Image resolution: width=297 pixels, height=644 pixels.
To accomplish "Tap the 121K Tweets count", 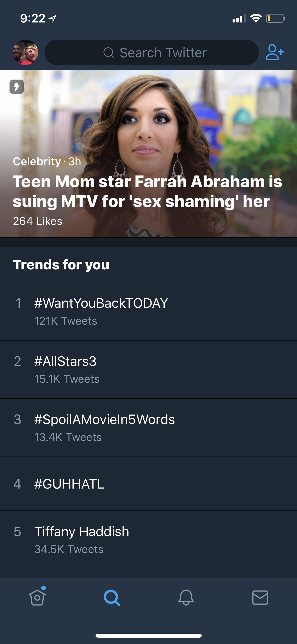I will (x=66, y=321).
